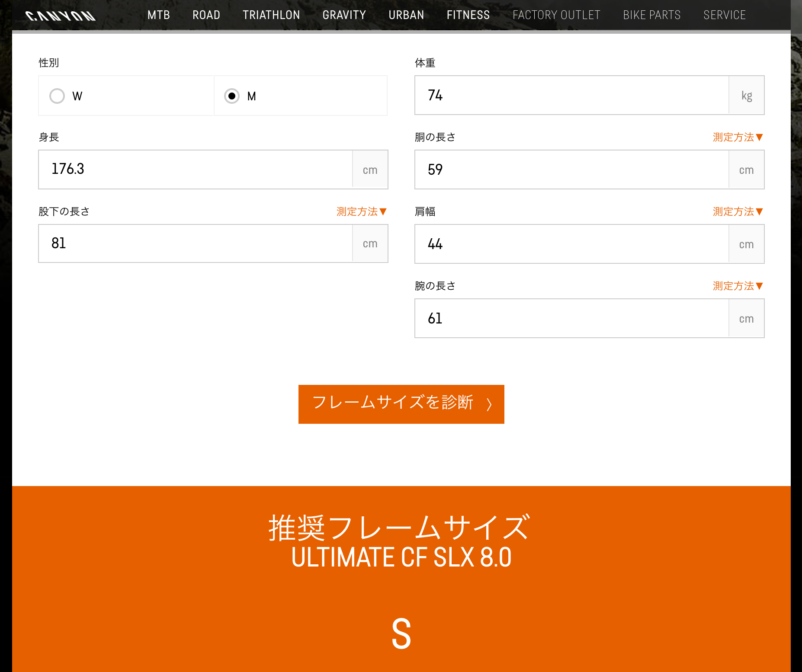Click the 肩幅 input field
This screenshot has width=802, height=672.
click(571, 244)
